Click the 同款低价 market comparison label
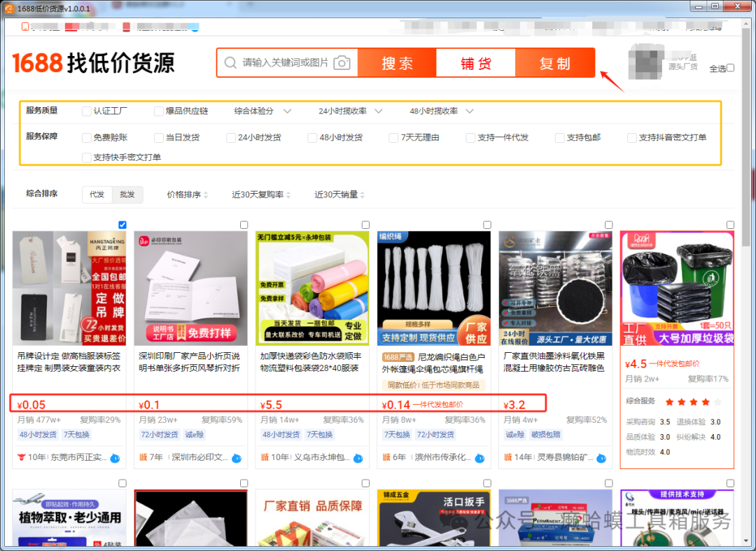The height and width of the screenshot is (551, 756). point(433,385)
